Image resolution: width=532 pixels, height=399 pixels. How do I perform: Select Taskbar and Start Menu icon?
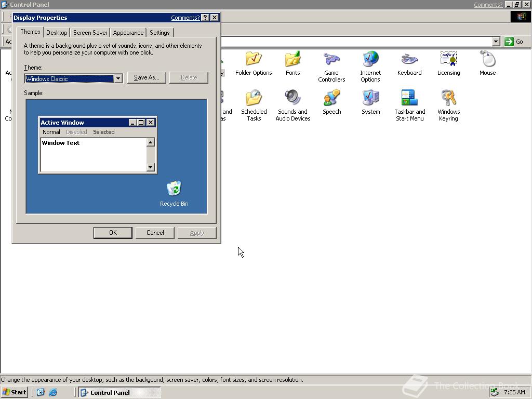(x=409, y=105)
